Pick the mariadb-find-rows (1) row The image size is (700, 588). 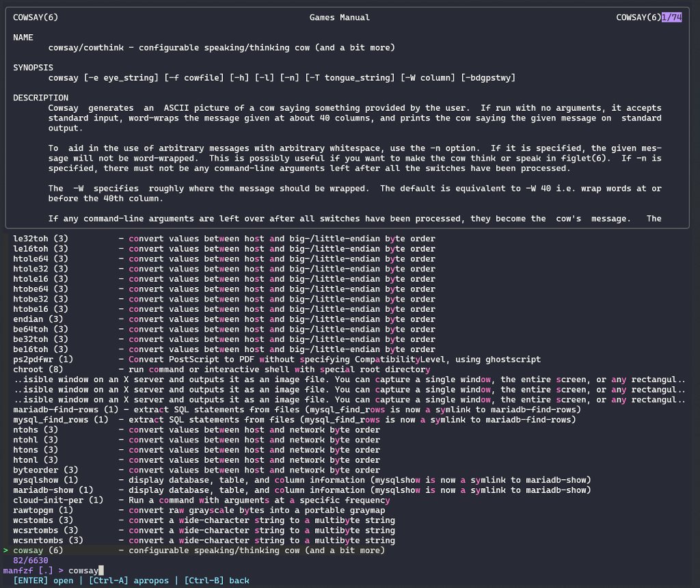pos(297,410)
